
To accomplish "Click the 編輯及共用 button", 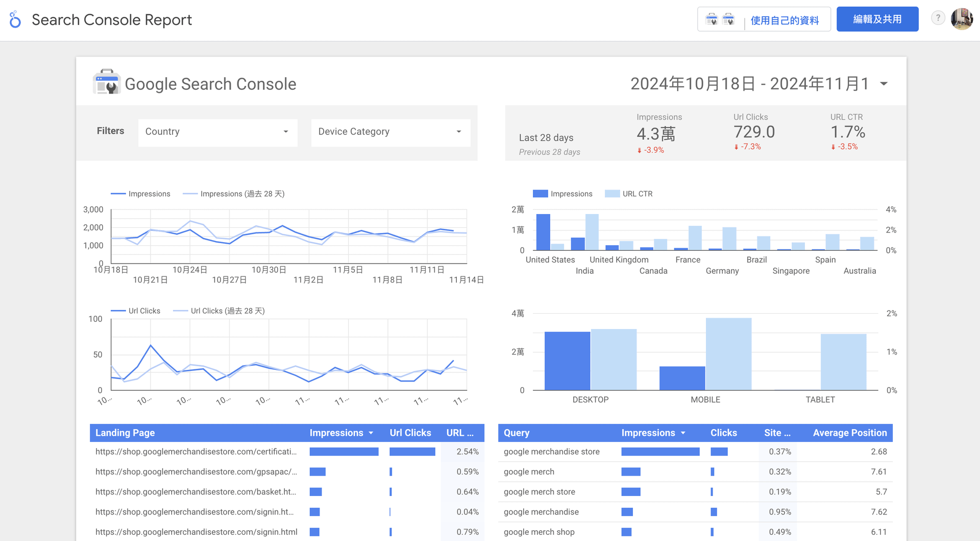I will click(x=877, y=19).
